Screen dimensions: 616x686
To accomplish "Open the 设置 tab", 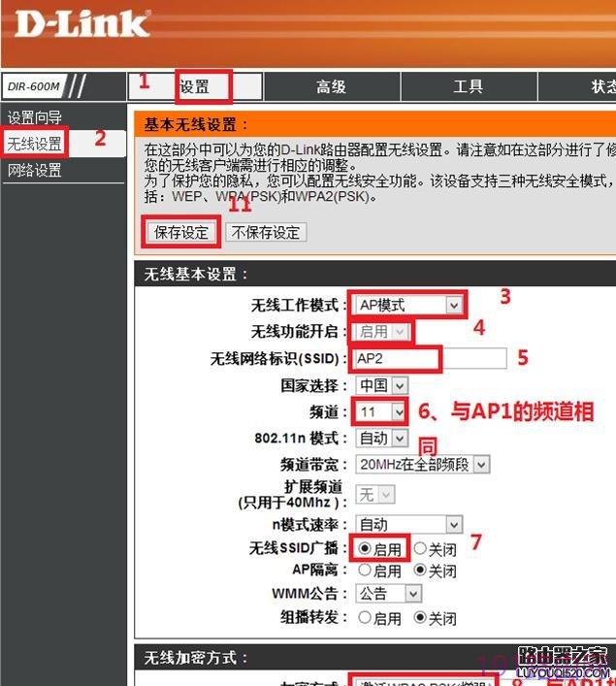I will coord(195,86).
